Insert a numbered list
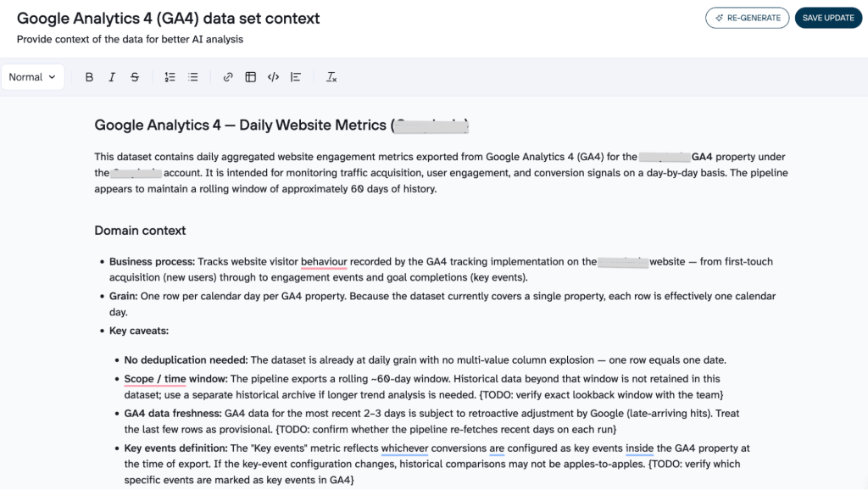Viewport: 868px width, 490px height. [x=170, y=77]
